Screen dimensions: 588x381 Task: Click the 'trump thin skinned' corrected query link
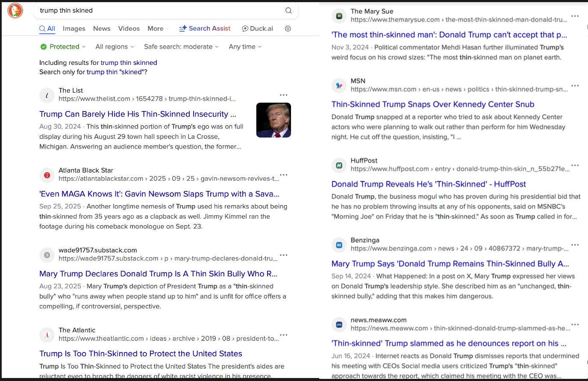point(129,63)
